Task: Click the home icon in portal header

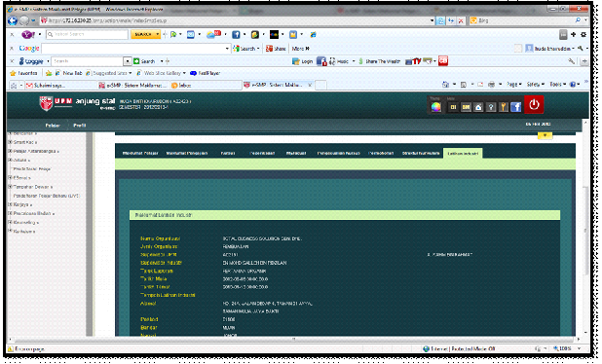Action: 478,107
